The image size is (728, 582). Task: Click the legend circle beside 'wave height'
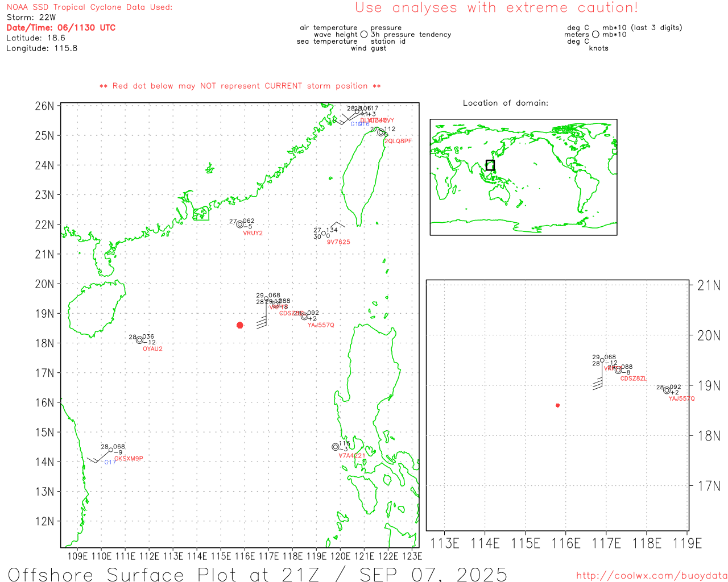coord(364,35)
